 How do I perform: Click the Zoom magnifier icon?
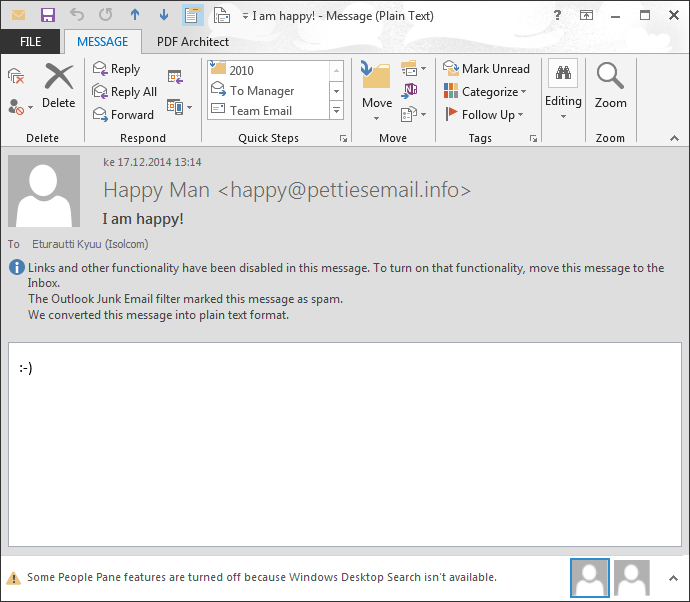pyautogui.click(x=610, y=84)
